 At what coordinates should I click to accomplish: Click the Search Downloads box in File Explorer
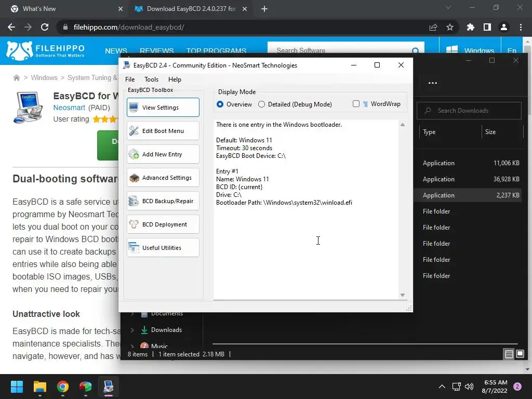click(469, 111)
